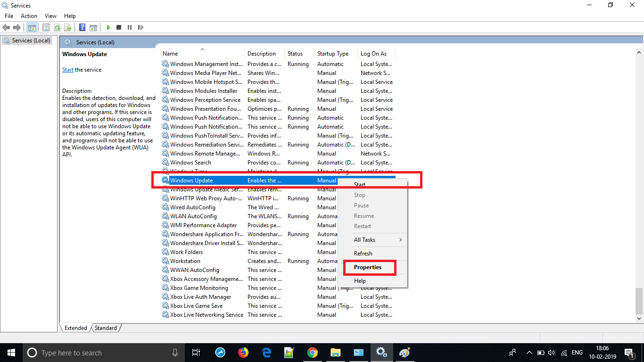The width and height of the screenshot is (644, 362).
Task: Click the ENG language indicator
Action: click(577, 353)
